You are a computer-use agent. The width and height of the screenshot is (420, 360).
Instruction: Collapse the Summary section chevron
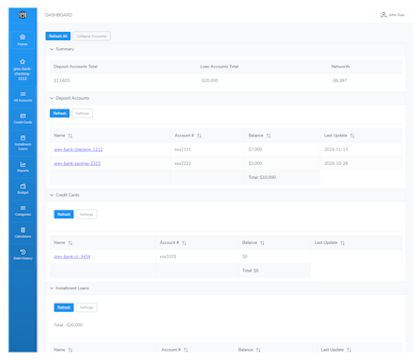click(52, 49)
